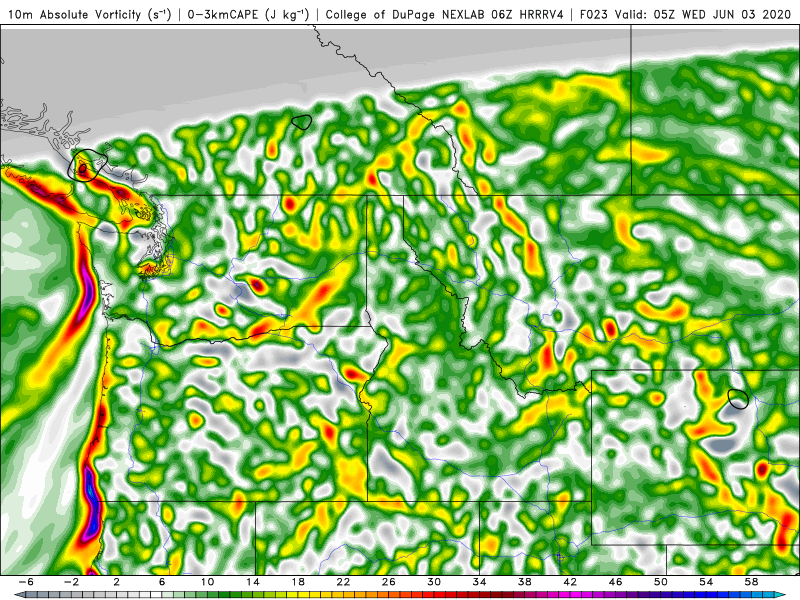
Task: Click the '58' color scale label
Action: tap(751, 582)
